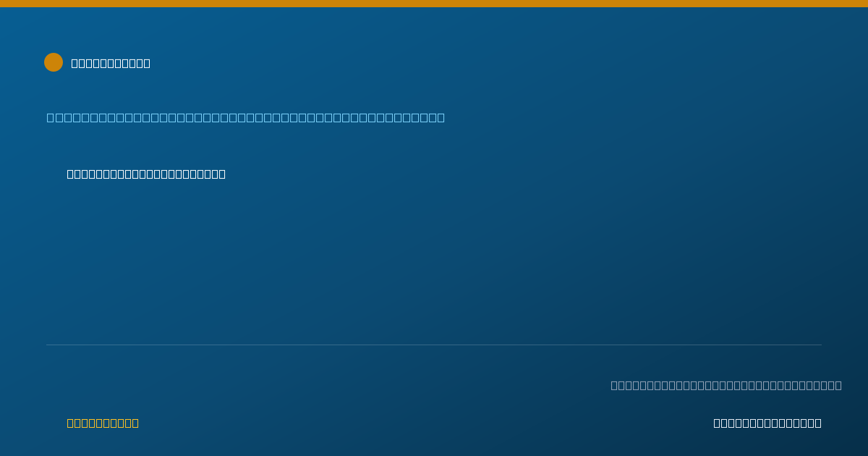
Task: Click the white description line under the blue headline
Action: tap(146, 174)
